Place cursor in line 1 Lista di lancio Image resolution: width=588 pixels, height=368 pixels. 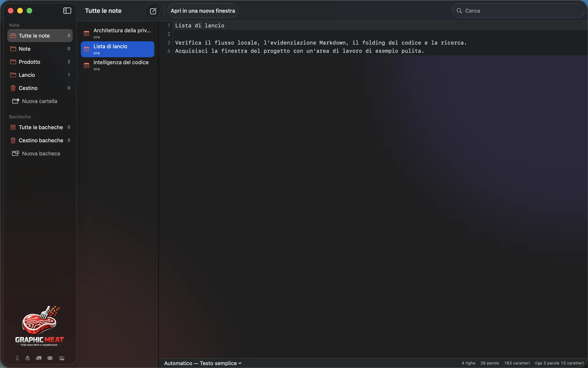[200, 26]
